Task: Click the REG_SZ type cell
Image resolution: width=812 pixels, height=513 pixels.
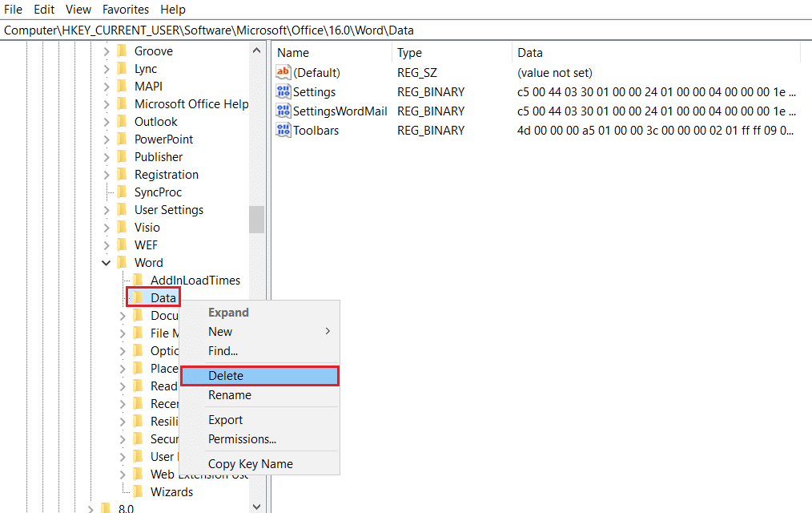Action: pyautogui.click(x=417, y=73)
